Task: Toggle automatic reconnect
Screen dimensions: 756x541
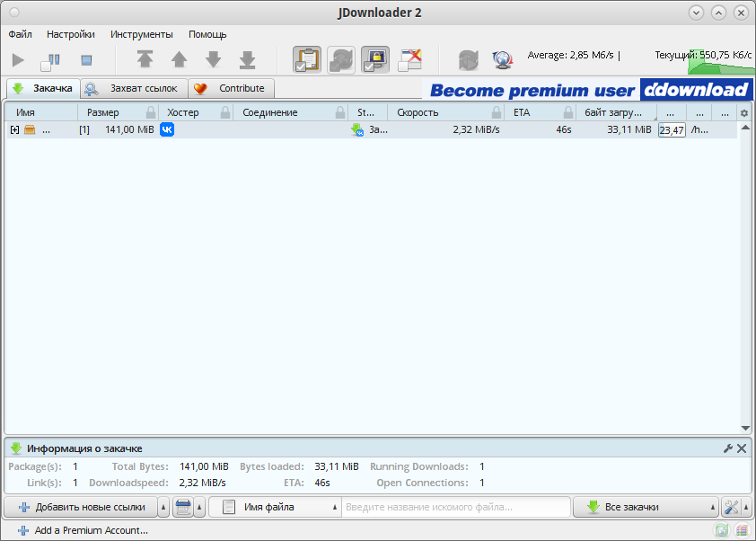Action: click(341, 60)
